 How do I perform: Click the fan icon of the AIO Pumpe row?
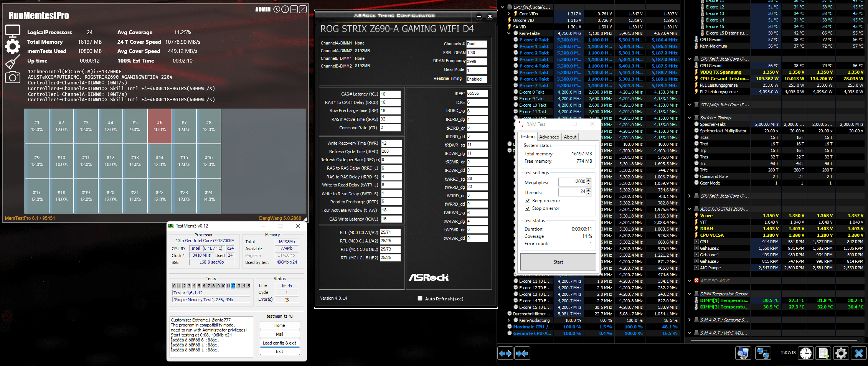pos(696,268)
